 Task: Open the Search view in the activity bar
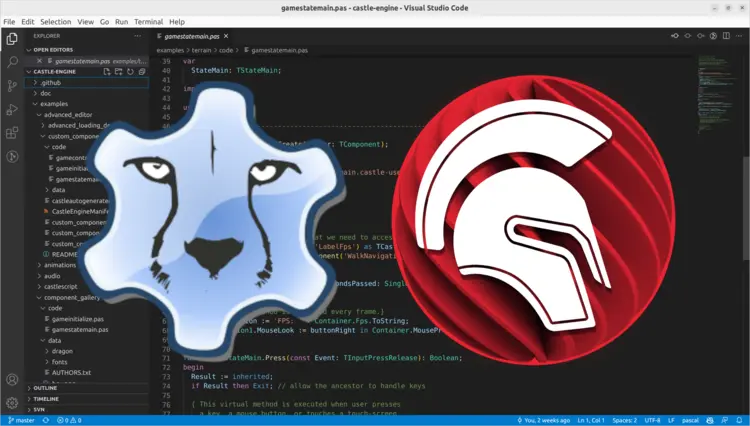click(x=12, y=62)
